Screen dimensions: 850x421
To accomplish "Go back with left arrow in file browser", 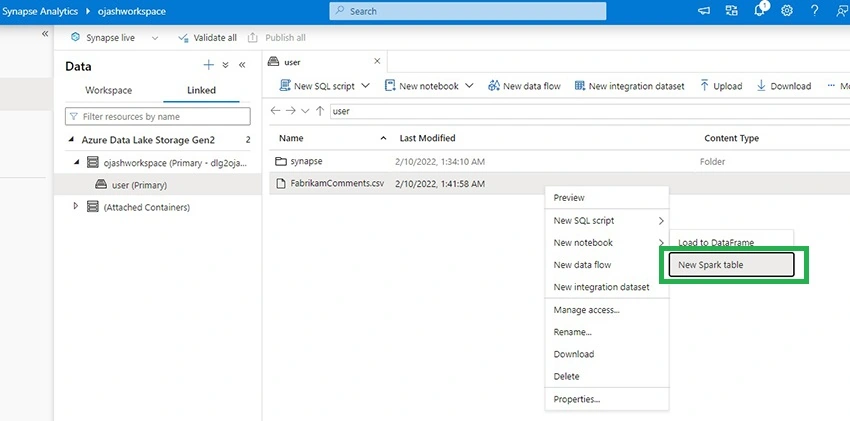I will 275,111.
